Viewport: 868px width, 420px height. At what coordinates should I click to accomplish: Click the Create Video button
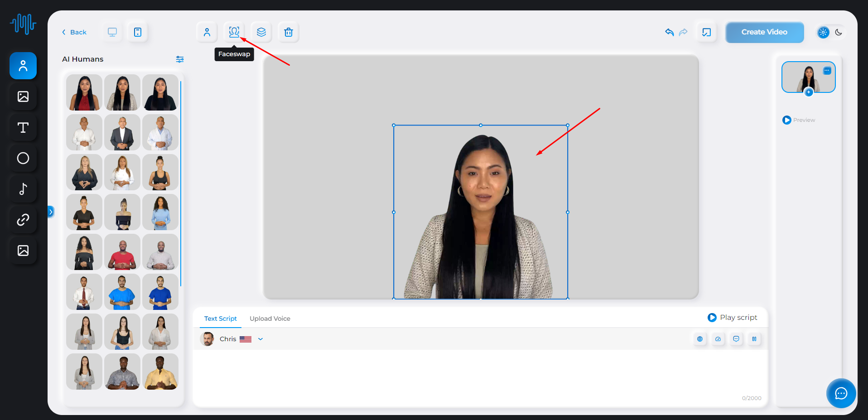coord(765,32)
